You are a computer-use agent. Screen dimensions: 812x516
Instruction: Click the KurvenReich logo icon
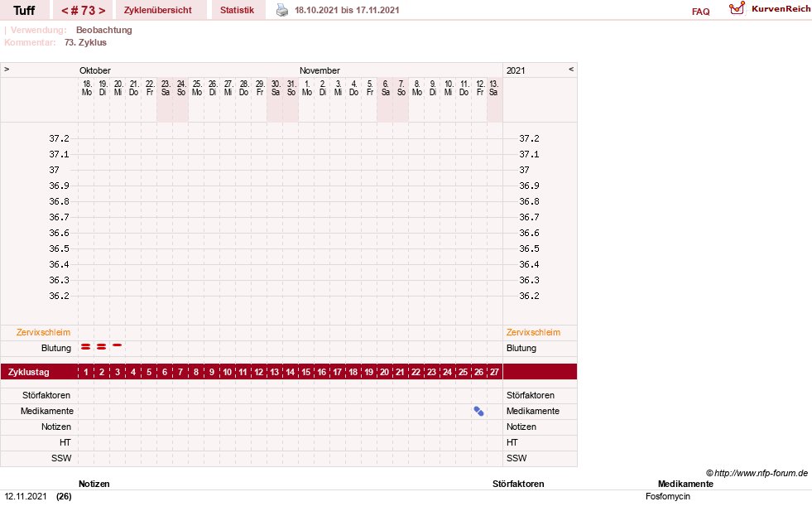point(737,8)
